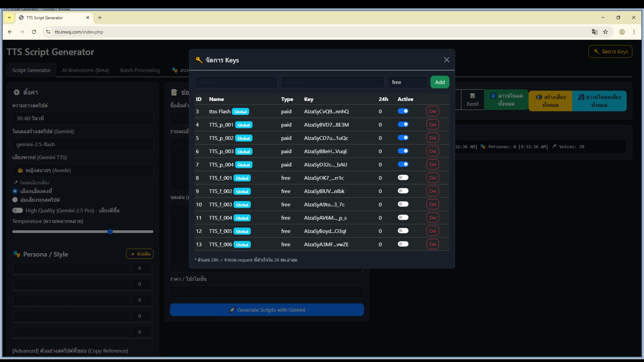Close the จัดการ Keys dialog
The image size is (644, 362).
click(x=446, y=60)
